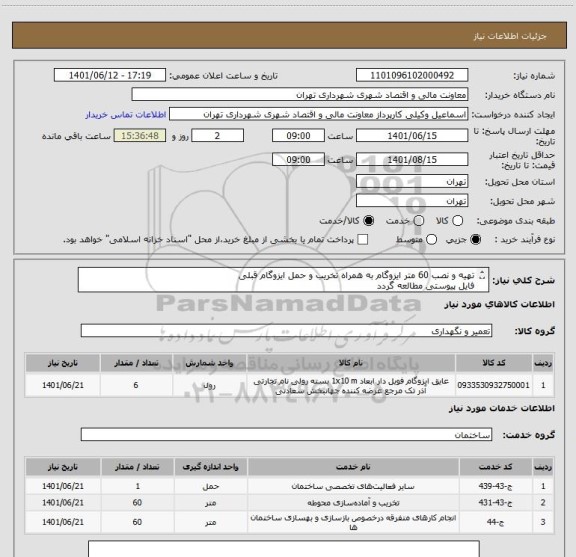
Task: Select the کالا/خدمت radio button
Action: tap(368, 221)
